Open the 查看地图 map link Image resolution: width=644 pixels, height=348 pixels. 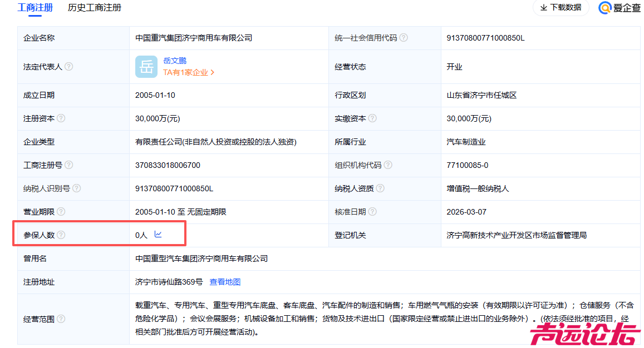tap(225, 282)
